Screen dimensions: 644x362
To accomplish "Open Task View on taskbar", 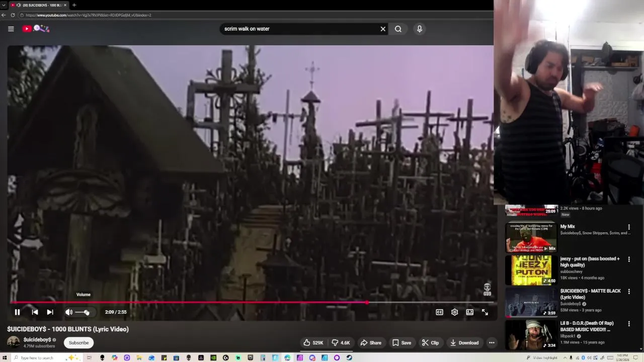I will point(89,357).
